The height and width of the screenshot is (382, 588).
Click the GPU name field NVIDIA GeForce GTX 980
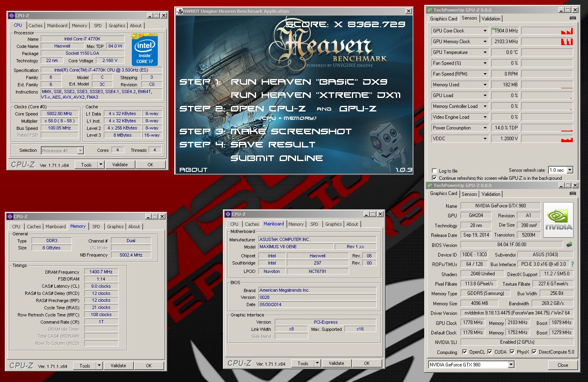coord(501,206)
